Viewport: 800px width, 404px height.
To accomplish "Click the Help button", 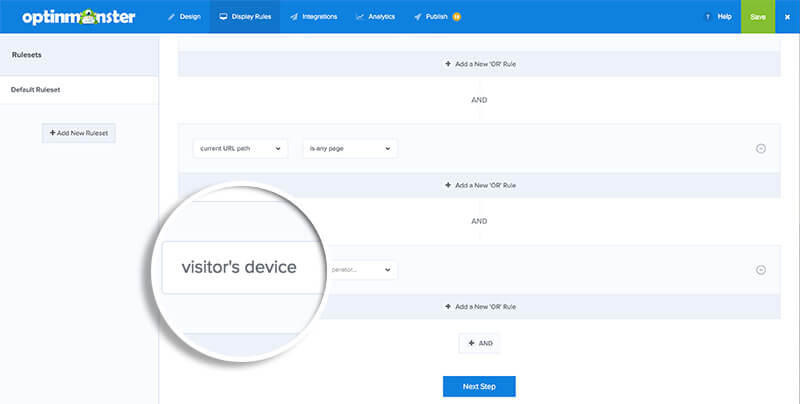I will [x=718, y=17].
